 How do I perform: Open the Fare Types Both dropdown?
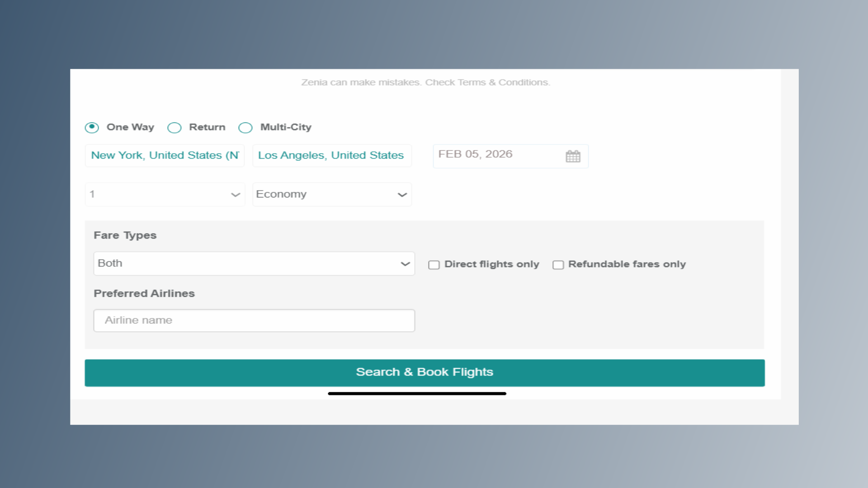(254, 263)
